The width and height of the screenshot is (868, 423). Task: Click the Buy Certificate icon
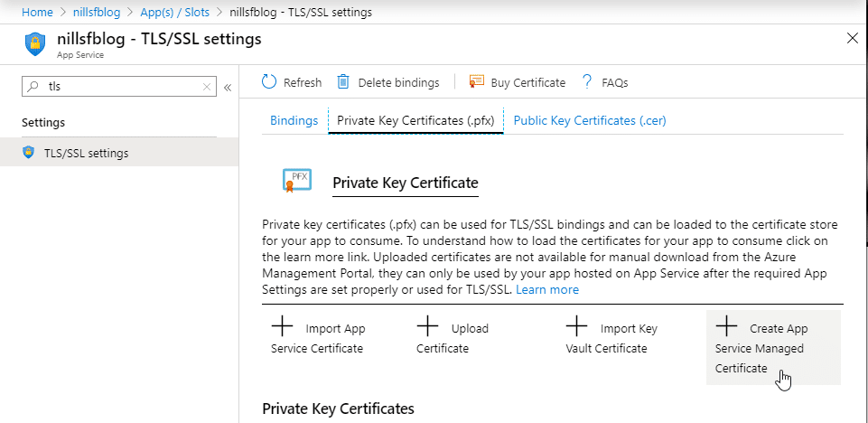[x=477, y=82]
